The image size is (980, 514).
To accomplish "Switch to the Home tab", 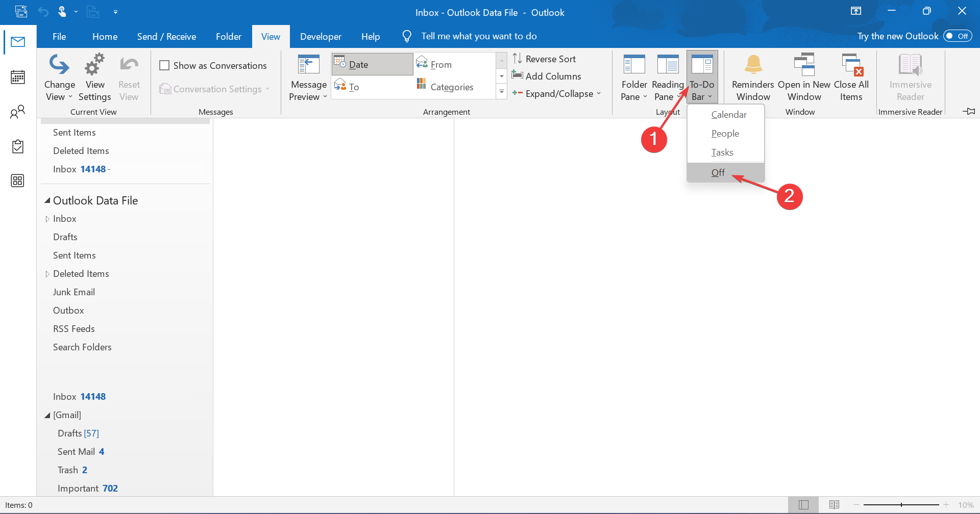I will (x=105, y=36).
